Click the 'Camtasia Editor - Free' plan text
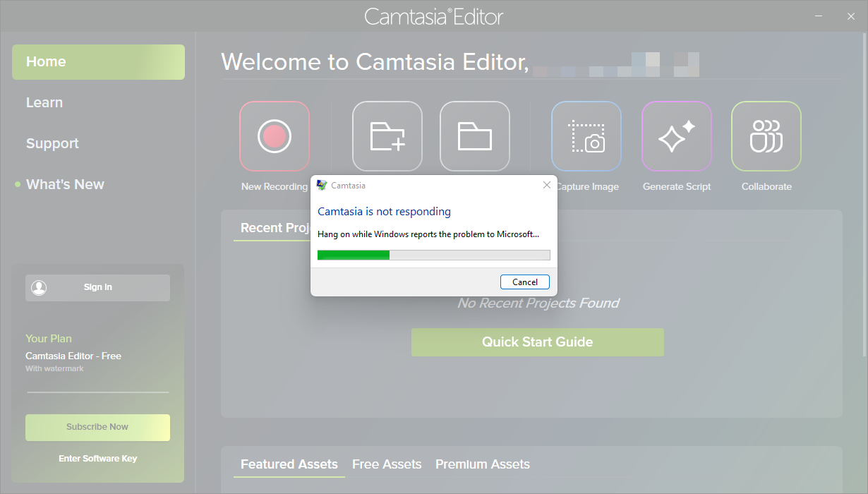 (73, 356)
